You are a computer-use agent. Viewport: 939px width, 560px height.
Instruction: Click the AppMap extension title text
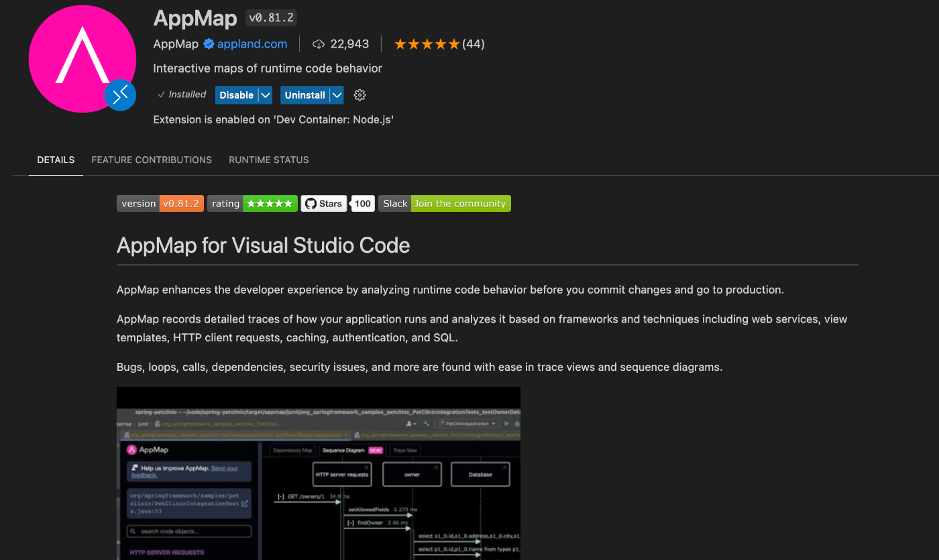[x=195, y=19]
